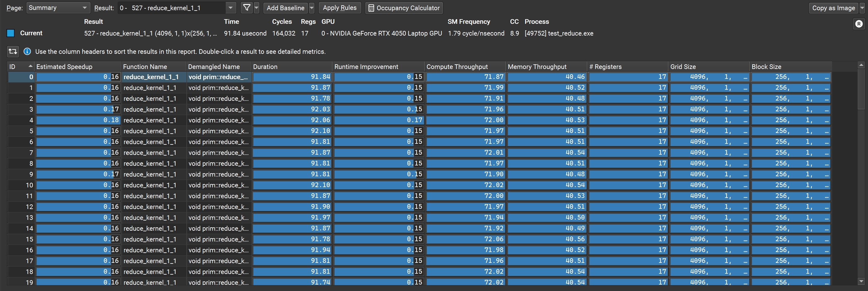The height and width of the screenshot is (291, 868).
Task: Sort by Demangled Name column header
Action: [x=219, y=66]
